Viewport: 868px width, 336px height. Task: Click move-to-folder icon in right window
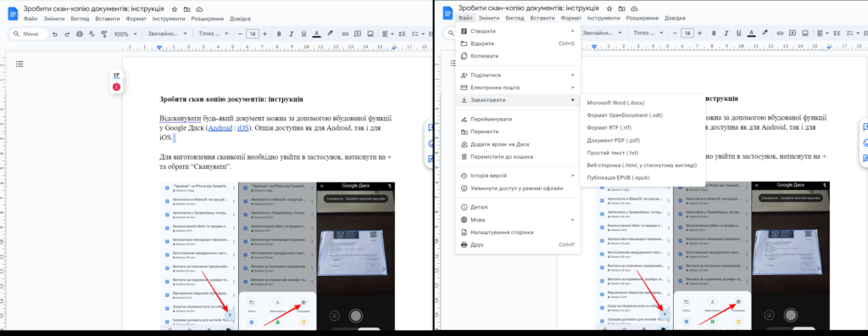(621, 9)
